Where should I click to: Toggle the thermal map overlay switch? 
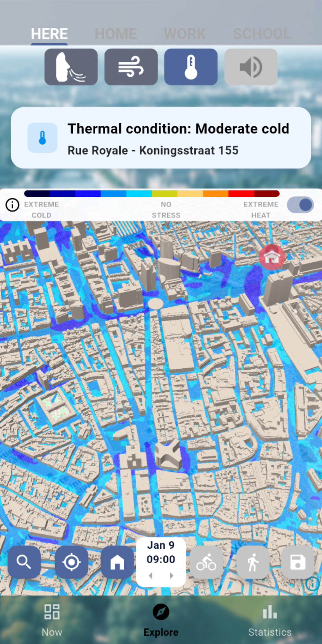tap(300, 205)
